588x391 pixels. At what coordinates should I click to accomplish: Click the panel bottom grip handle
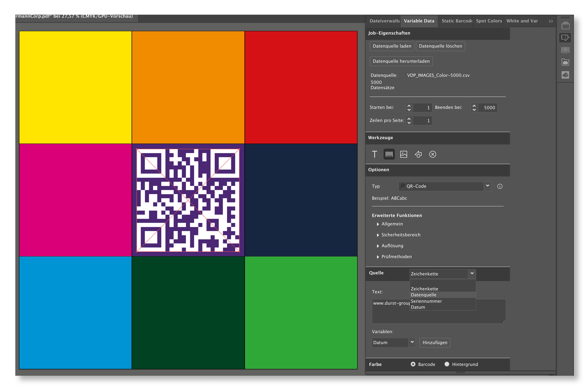click(x=460, y=372)
